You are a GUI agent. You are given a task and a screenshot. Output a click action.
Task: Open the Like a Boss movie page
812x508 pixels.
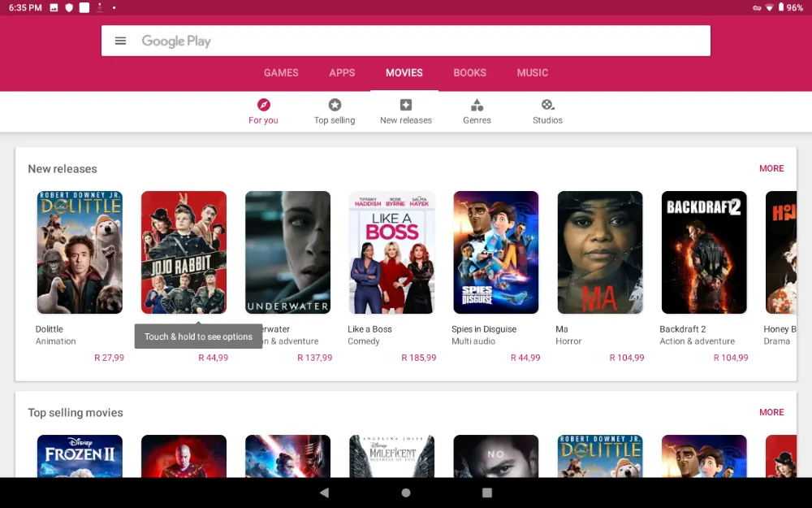(x=391, y=252)
